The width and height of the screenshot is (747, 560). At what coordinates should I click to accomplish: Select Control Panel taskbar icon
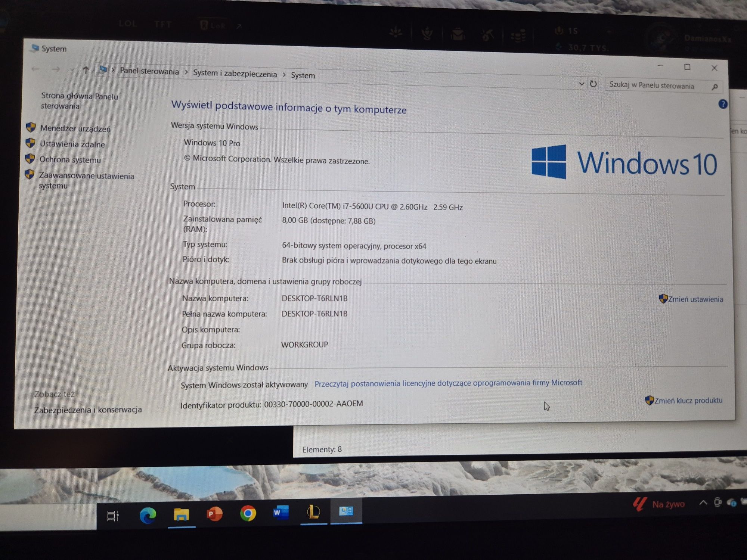pos(346,511)
